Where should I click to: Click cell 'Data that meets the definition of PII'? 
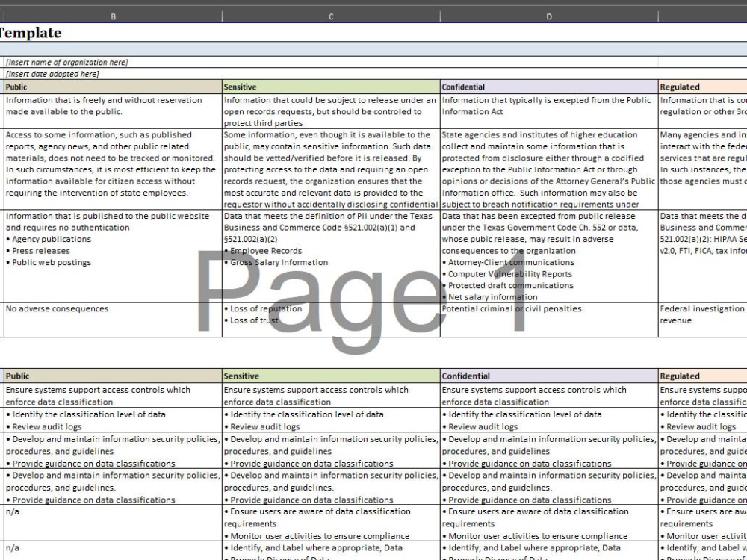coord(331,256)
